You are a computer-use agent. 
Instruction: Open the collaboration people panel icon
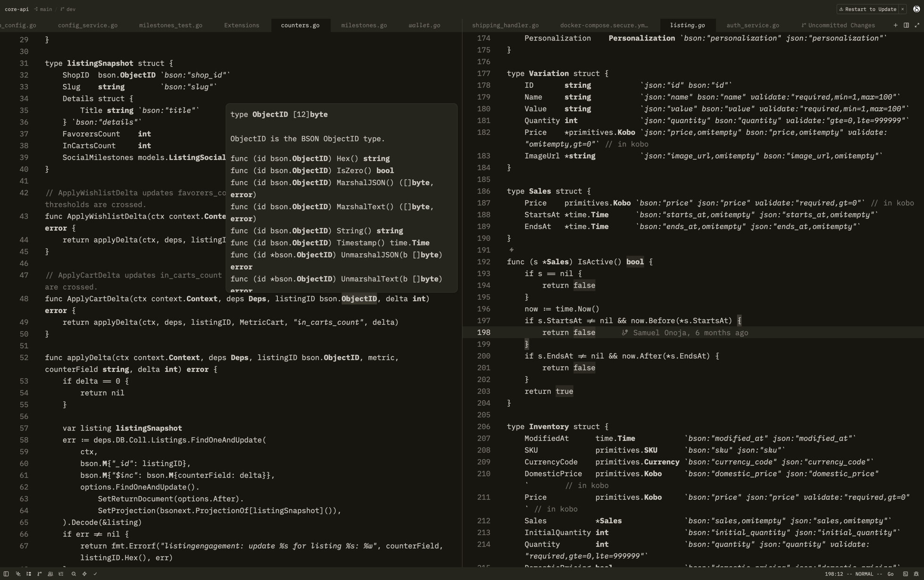pos(50,574)
